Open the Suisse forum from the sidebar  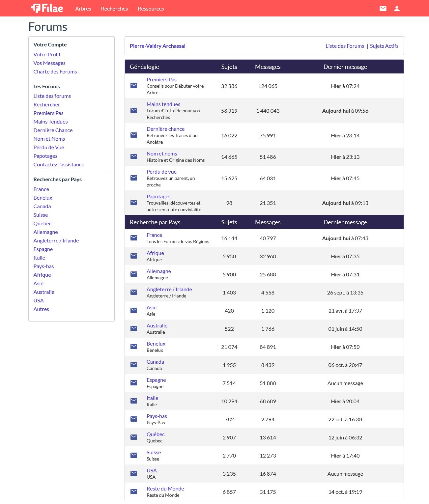[41, 215]
